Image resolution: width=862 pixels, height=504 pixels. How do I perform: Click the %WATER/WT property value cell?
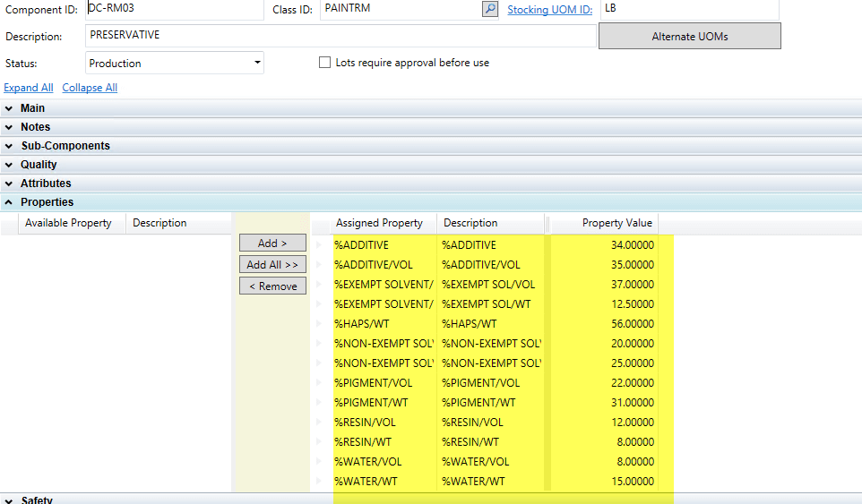click(x=604, y=482)
